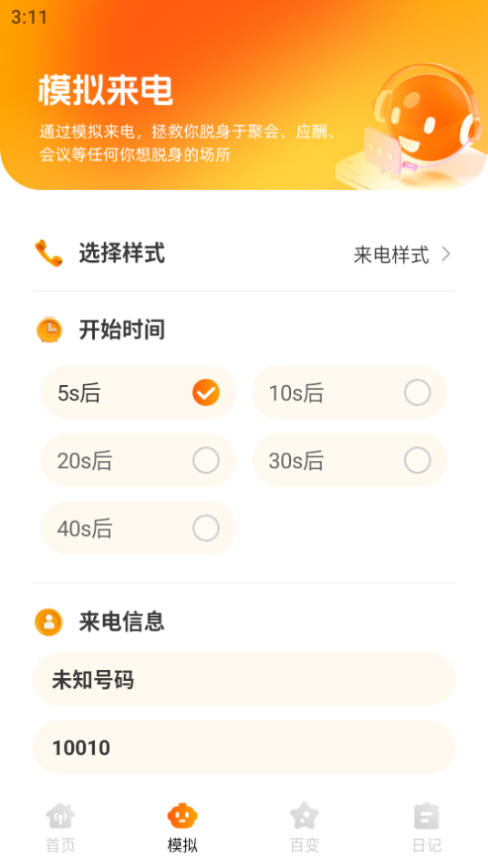Tap the contact avatar icon beside 来电信息

tap(48, 622)
